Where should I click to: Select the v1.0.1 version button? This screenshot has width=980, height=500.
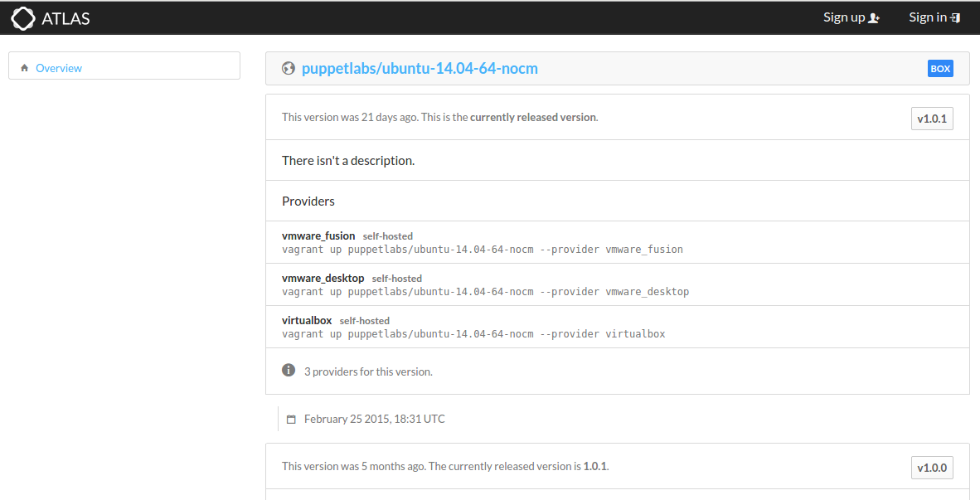(x=932, y=119)
